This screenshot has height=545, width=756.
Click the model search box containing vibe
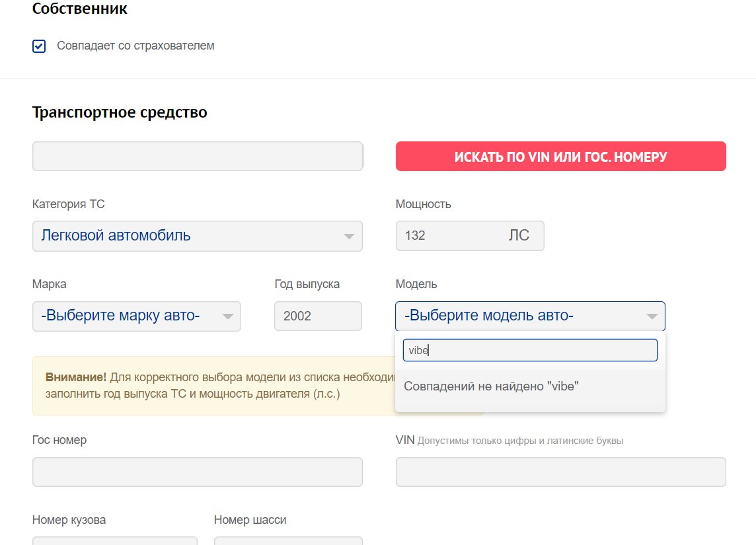[x=530, y=351]
